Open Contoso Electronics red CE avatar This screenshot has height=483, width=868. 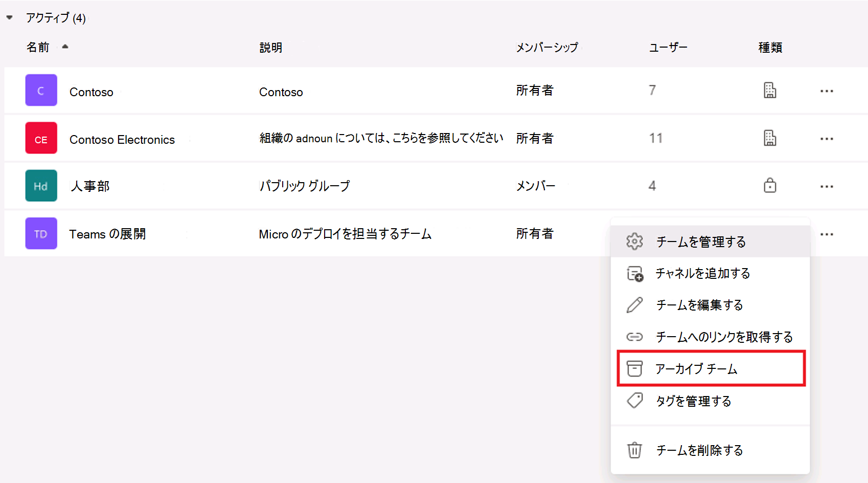(41, 138)
